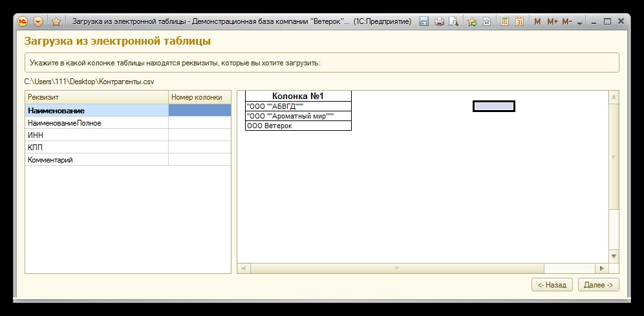
Task: Go to next step with Далее button
Action: pyautogui.click(x=597, y=285)
